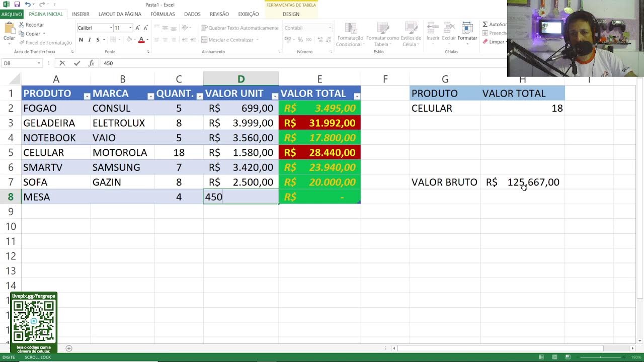
Task: Expand the Name Box dropdown
Action: coord(39,63)
